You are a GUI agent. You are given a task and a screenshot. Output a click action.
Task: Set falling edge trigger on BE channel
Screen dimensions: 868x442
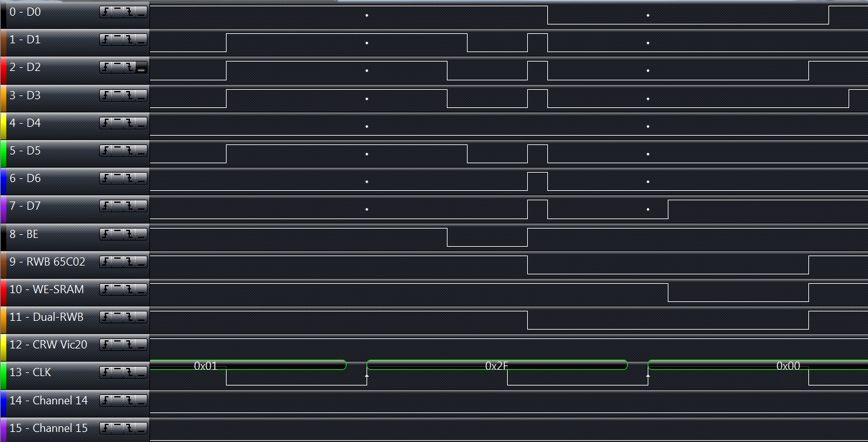coord(130,234)
